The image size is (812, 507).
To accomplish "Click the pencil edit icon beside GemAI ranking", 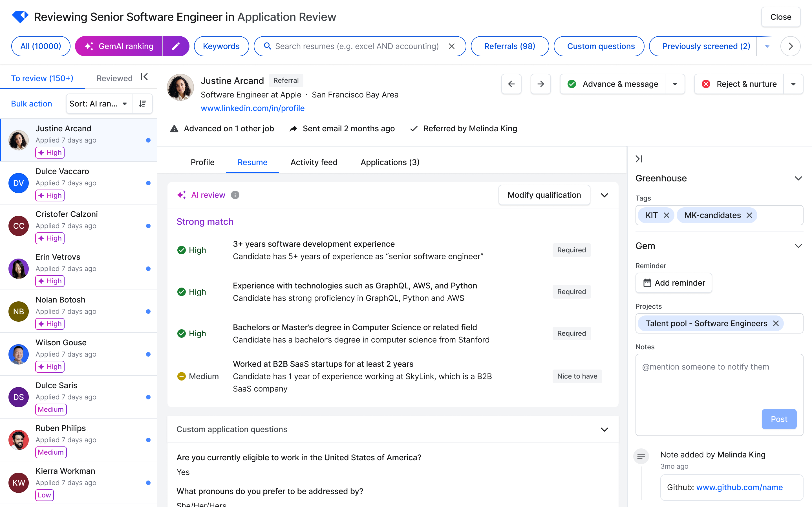I will (x=176, y=46).
